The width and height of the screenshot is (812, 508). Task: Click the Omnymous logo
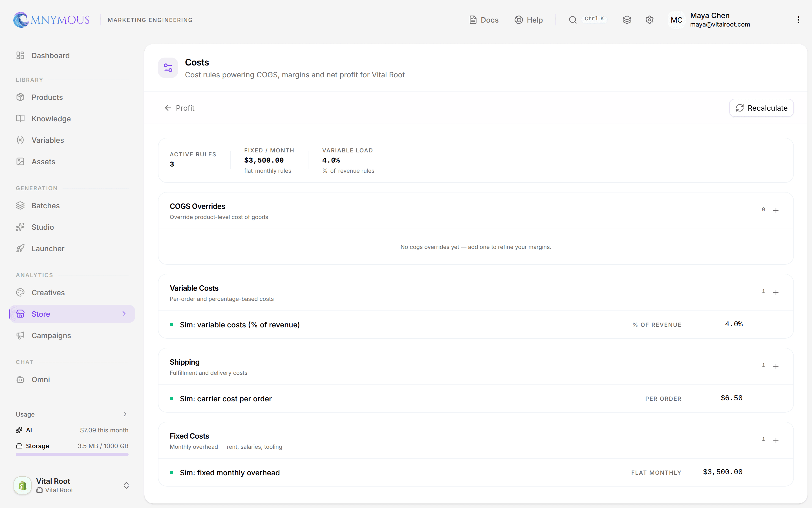(51, 20)
